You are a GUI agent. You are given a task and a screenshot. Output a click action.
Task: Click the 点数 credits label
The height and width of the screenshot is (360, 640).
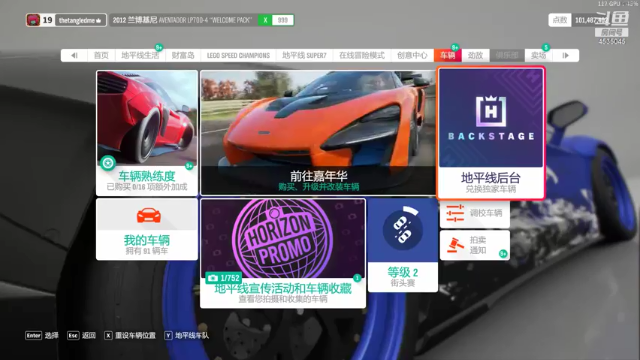pyautogui.click(x=560, y=20)
